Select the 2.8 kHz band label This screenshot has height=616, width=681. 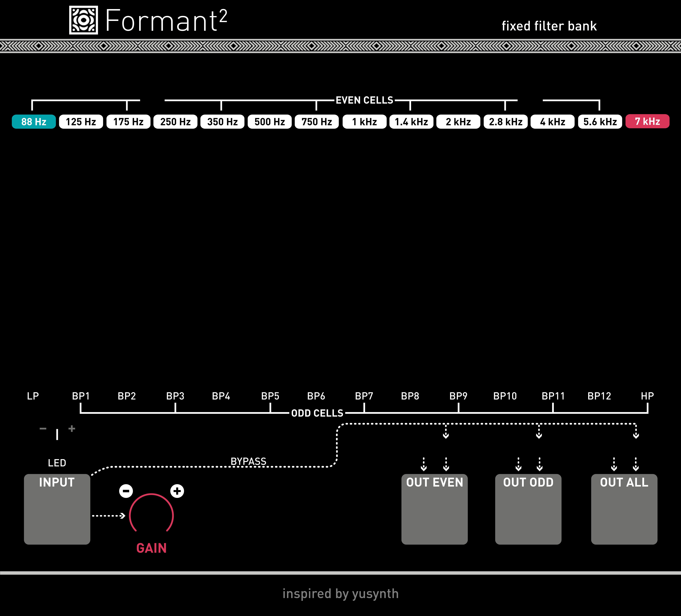point(506,122)
